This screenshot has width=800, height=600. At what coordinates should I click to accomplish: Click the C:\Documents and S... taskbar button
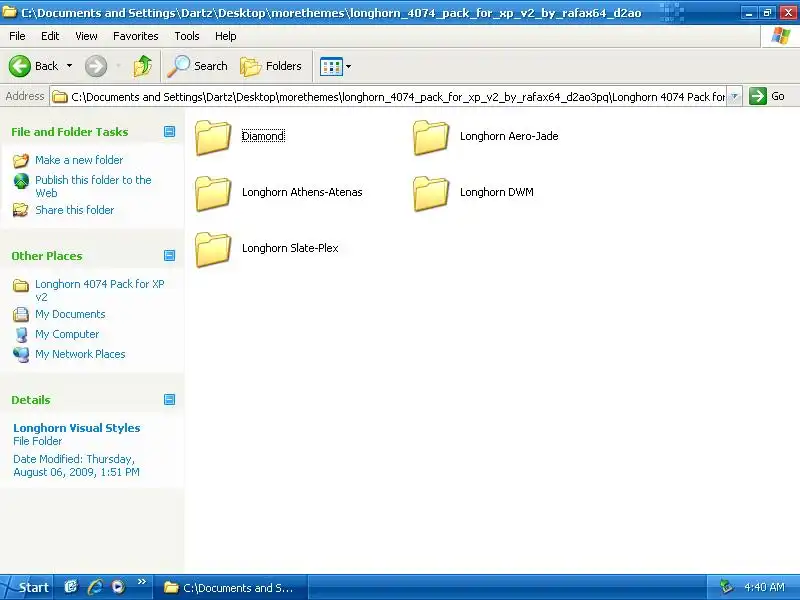230,588
